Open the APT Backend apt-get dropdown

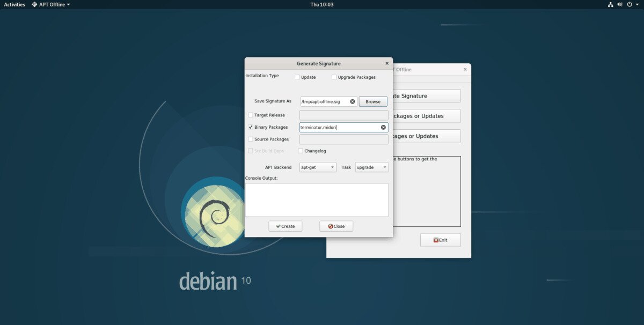pyautogui.click(x=318, y=167)
